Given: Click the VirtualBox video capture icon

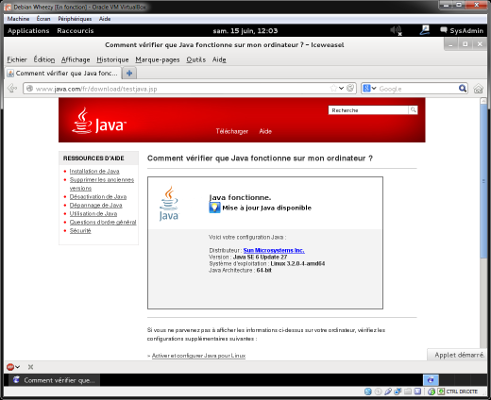Looking at the screenshot, I should pyautogui.click(x=417, y=391).
